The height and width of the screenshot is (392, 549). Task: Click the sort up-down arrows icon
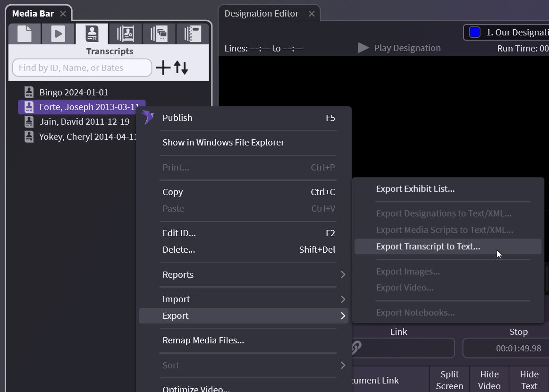tap(181, 68)
